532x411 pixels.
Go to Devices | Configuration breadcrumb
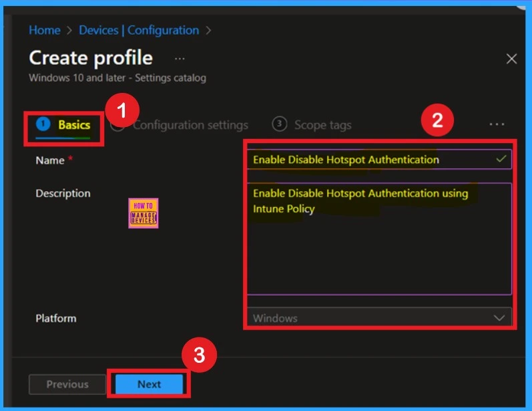(x=139, y=30)
